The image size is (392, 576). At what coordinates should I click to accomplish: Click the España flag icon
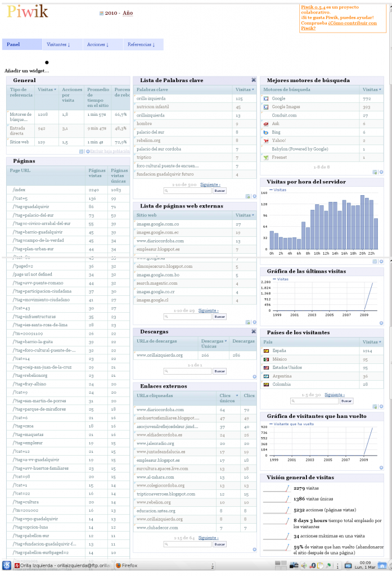(x=266, y=351)
